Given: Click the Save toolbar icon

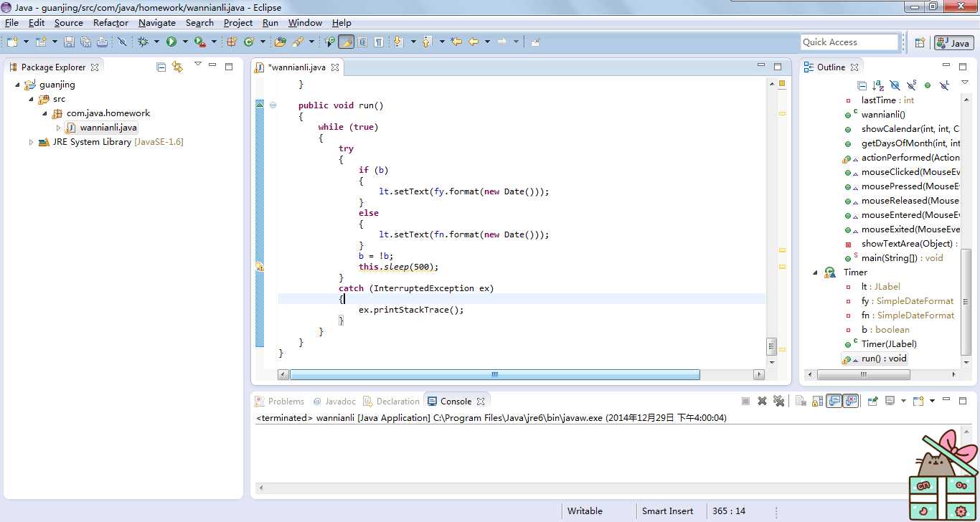Looking at the screenshot, I should point(70,42).
